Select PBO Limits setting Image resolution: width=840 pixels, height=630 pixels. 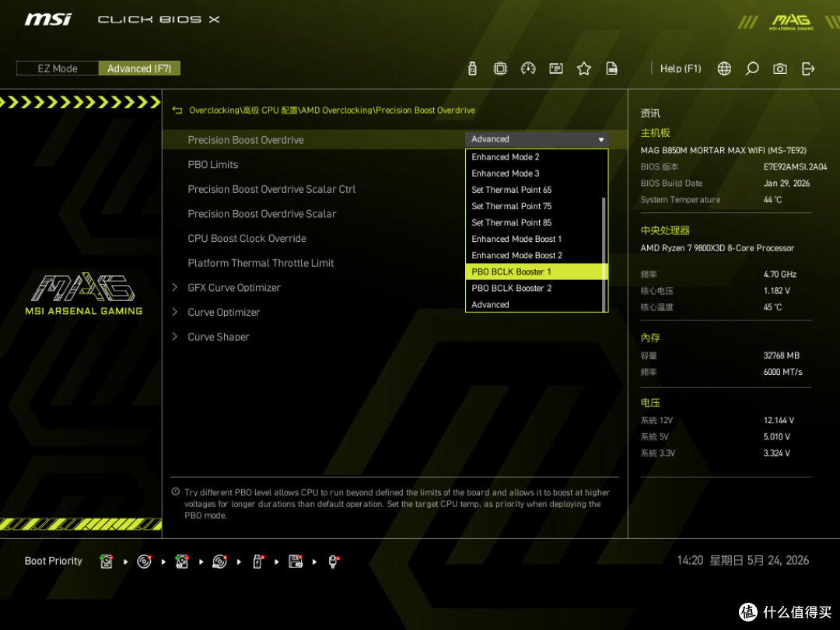click(212, 164)
